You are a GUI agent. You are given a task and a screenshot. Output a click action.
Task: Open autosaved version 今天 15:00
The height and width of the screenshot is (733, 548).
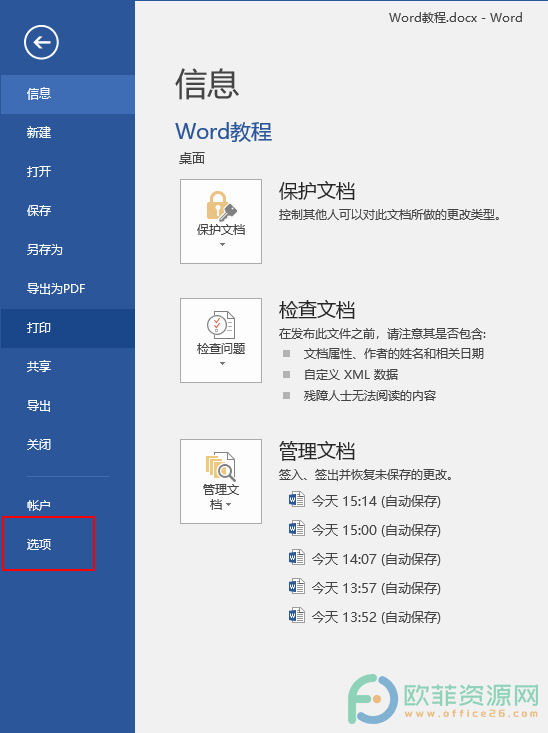[376, 530]
